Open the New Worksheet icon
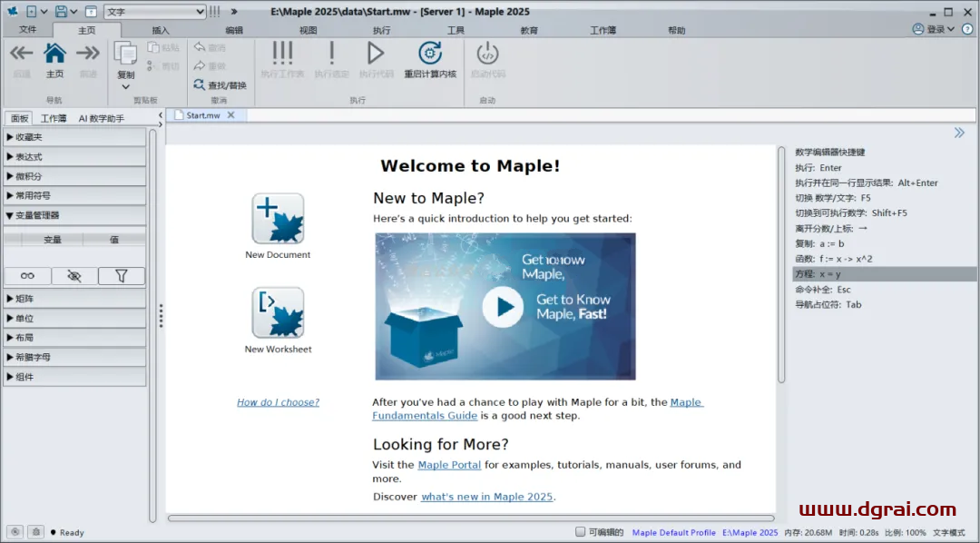This screenshot has width=980, height=543. click(278, 313)
